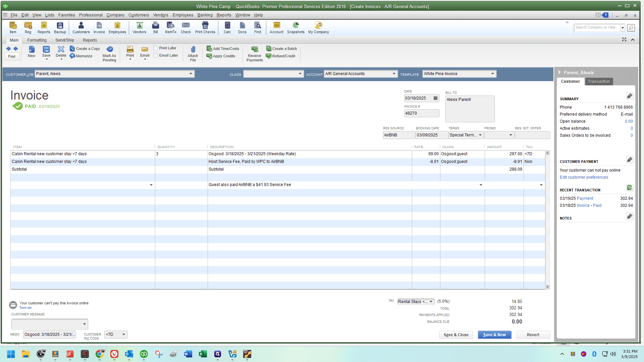Open Edit customer preferences link

[584, 177]
